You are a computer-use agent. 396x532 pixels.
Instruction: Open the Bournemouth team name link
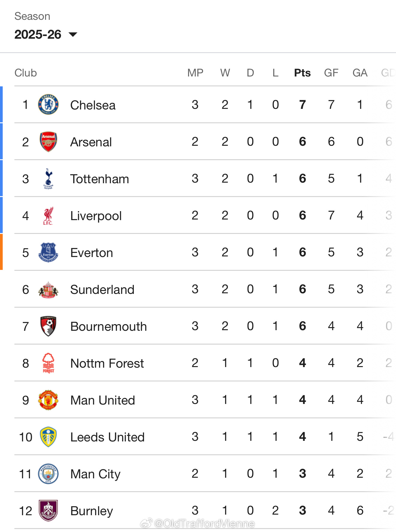[109, 327]
